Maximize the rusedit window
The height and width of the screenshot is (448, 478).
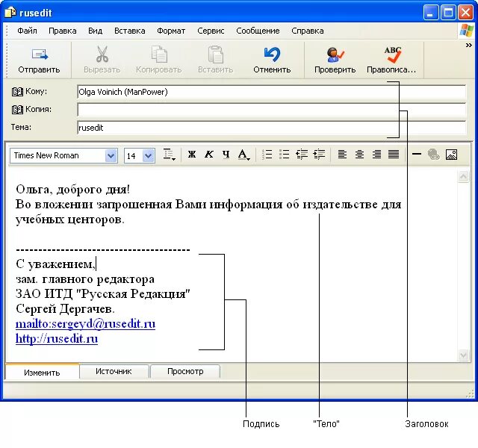pos(448,13)
